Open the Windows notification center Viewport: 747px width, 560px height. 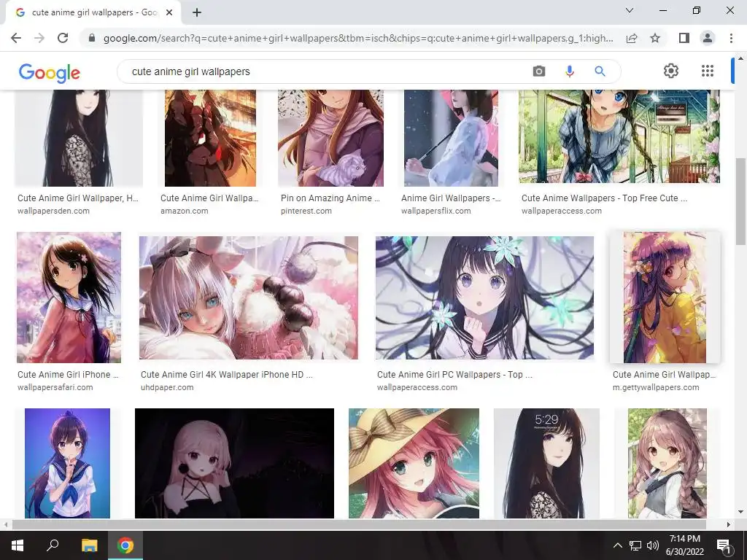723,545
